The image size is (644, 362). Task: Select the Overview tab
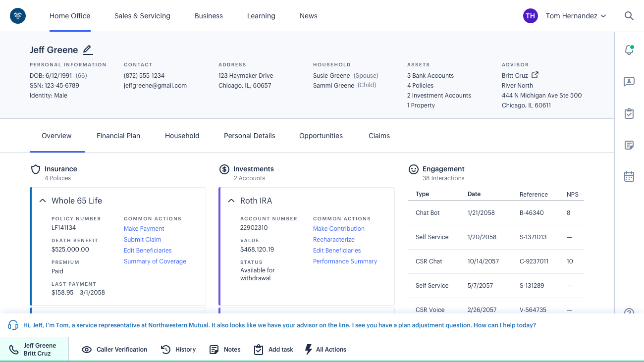(x=56, y=136)
